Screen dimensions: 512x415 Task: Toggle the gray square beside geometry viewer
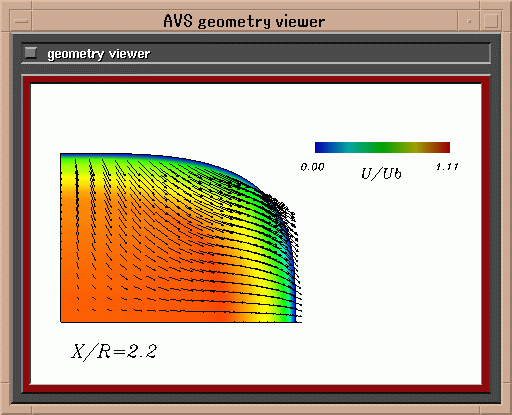(x=31, y=53)
